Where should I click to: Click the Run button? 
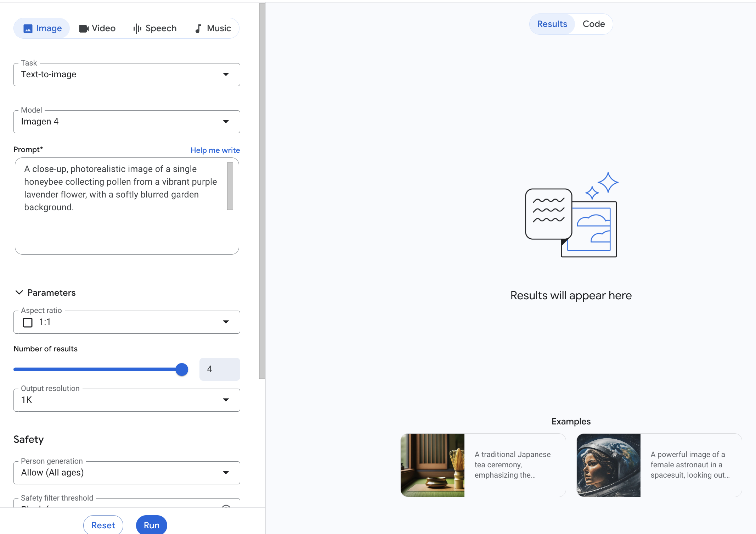tap(151, 525)
